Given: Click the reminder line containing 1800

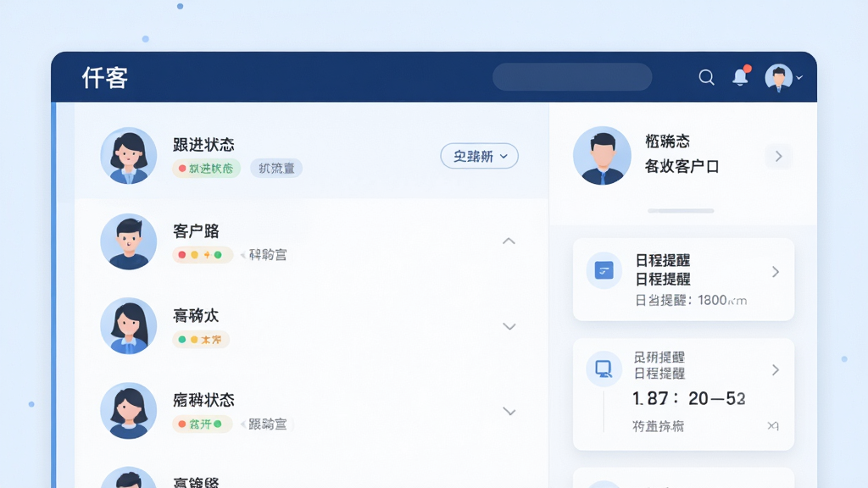Looking at the screenshot, I should point(691,301).
